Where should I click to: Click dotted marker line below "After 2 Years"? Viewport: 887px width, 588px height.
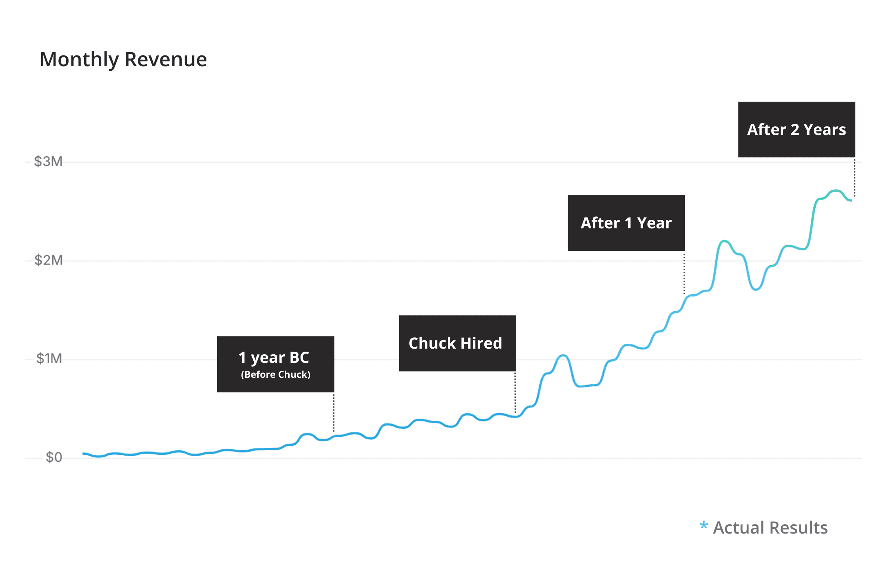[854, 177]
